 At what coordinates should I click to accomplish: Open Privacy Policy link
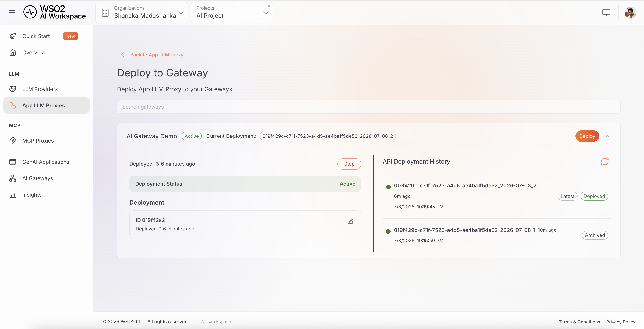[621, 322]
